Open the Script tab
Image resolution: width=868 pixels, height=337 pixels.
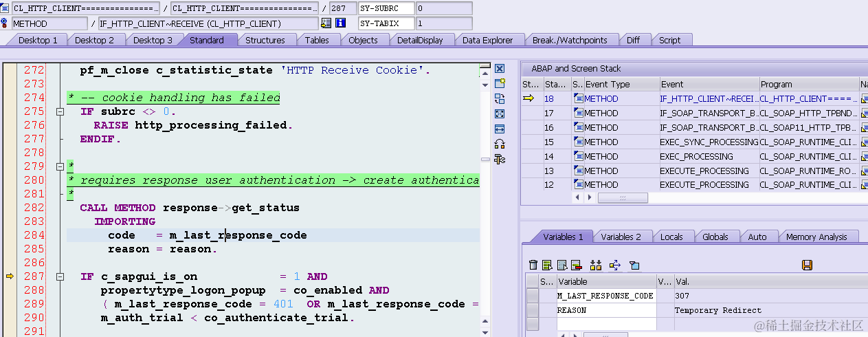pyautogui.click(x=669, y=40)
